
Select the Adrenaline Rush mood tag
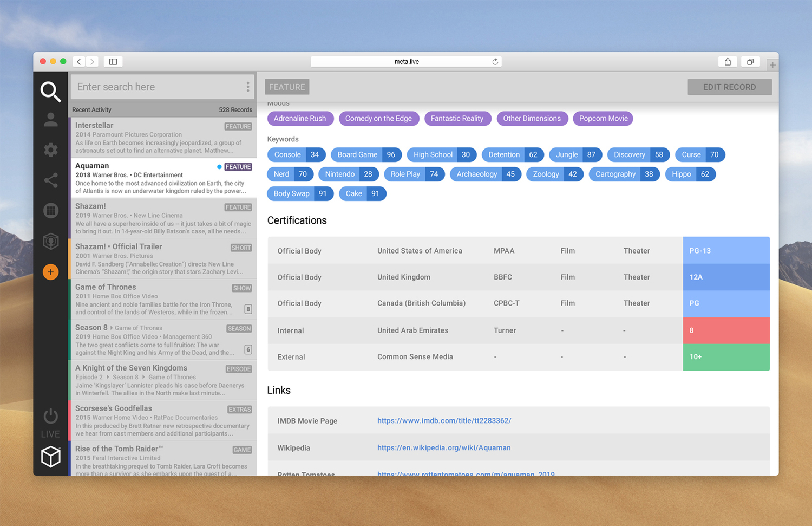point(300,119)
